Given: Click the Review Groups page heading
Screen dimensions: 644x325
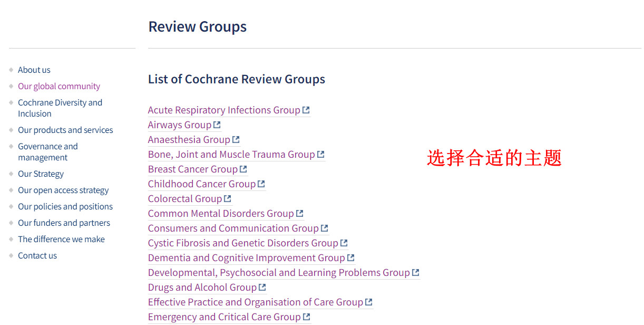Looking at the screenshot, I should coord(198,26).
